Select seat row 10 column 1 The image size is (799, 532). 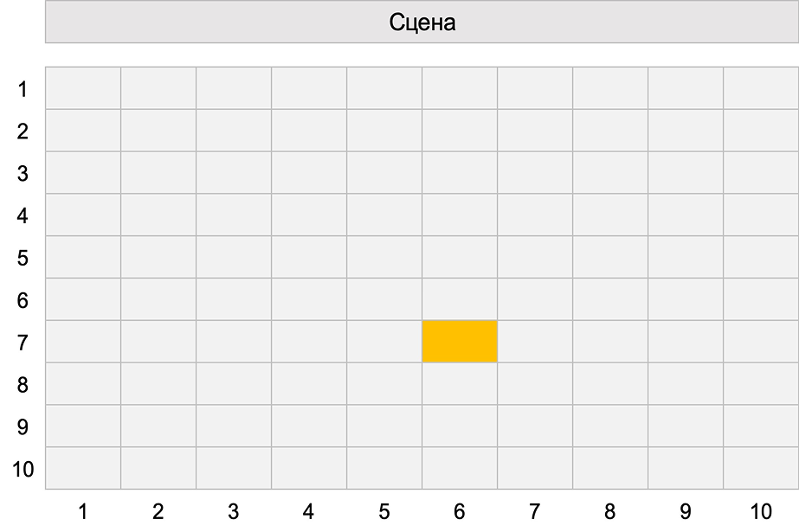pos(83,468)
